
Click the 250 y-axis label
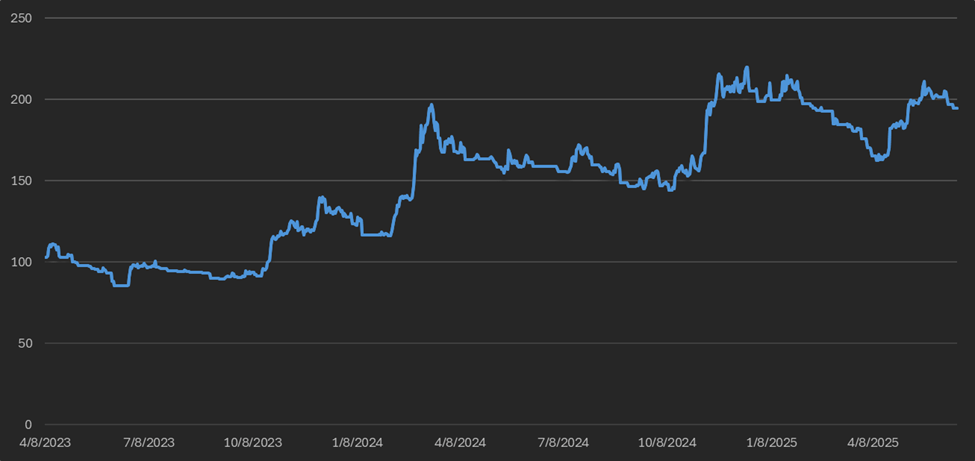pos(23,18)
